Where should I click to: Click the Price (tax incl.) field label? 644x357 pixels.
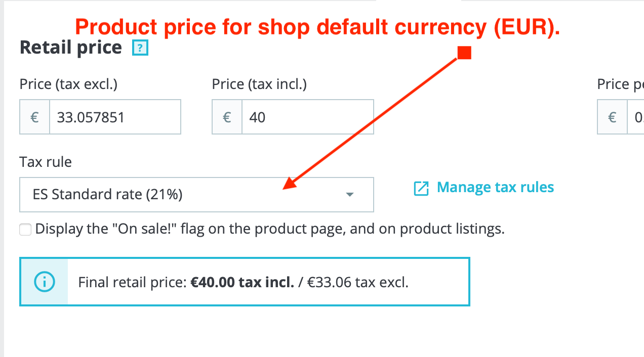(x=259, y=84)
